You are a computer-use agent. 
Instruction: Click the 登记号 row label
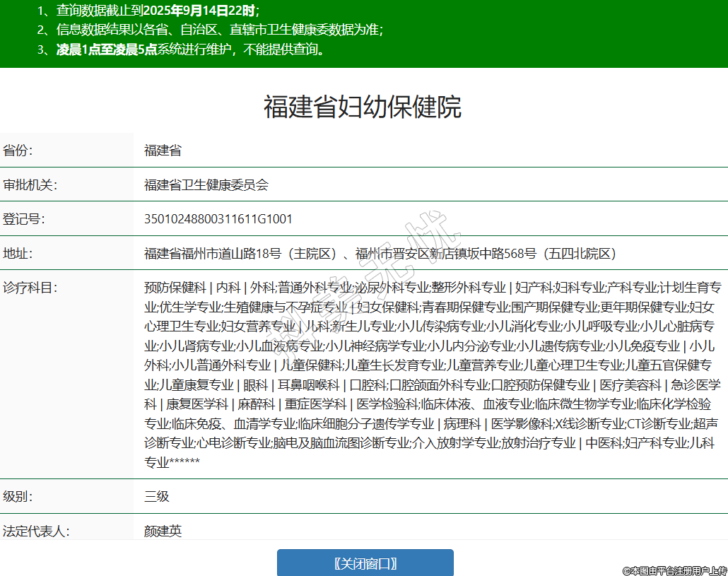pos(24,219)
